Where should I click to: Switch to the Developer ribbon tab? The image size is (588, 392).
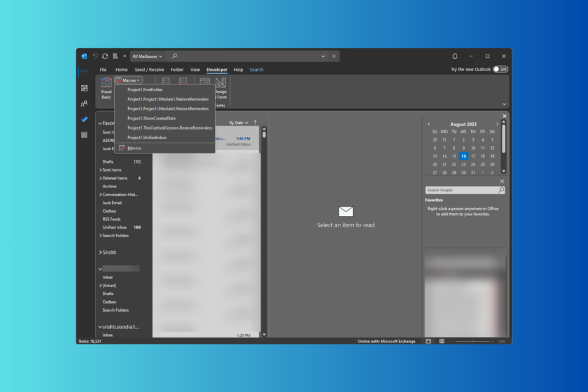click(216, 69)
